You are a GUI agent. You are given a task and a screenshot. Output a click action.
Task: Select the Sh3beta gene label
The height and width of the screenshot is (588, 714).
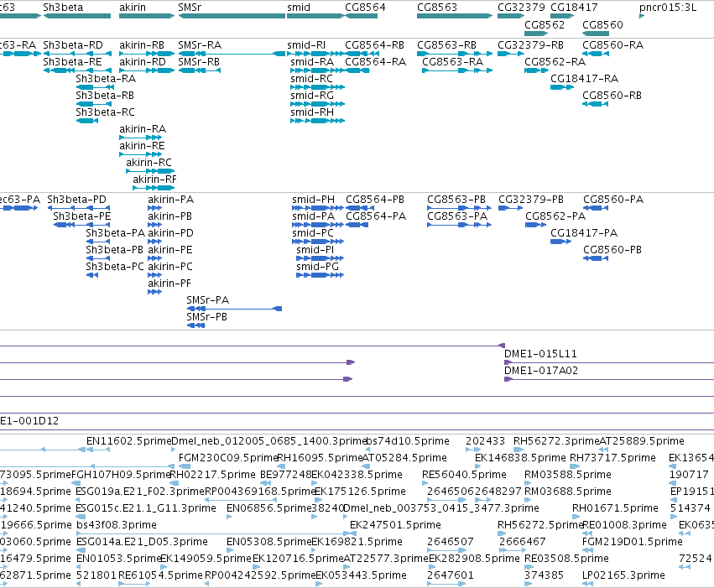coord(63,8)
